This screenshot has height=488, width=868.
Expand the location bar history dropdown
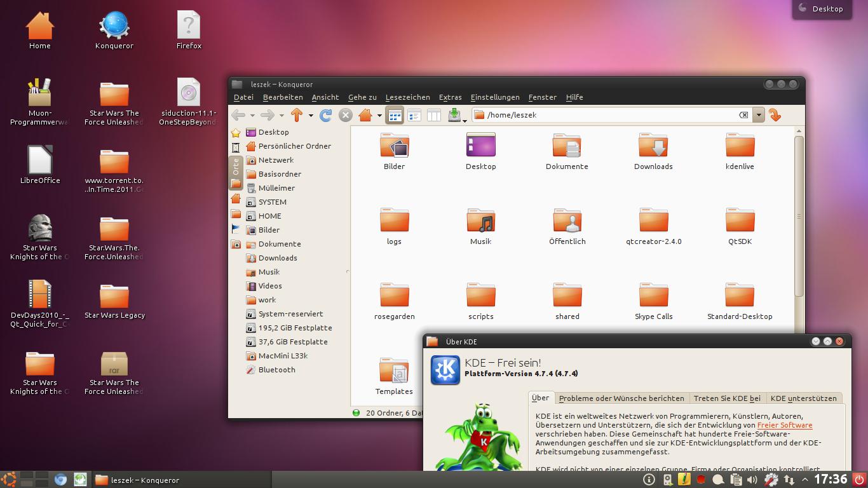click(758, 115)
